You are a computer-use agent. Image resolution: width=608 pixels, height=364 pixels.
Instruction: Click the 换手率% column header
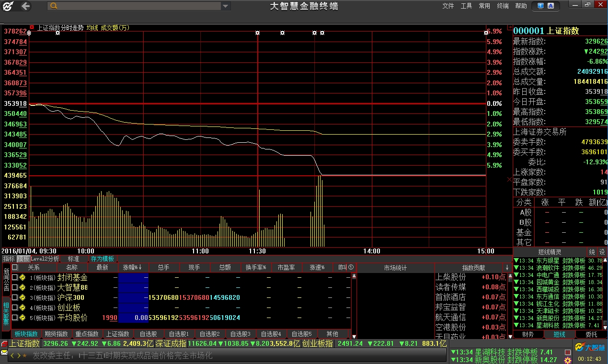[256, 267]
